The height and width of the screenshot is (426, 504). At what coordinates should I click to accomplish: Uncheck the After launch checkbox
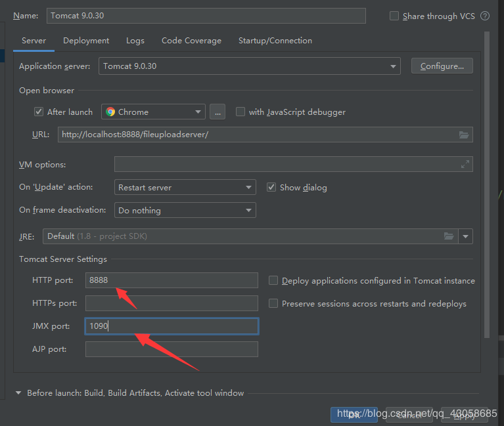(39, 112)
